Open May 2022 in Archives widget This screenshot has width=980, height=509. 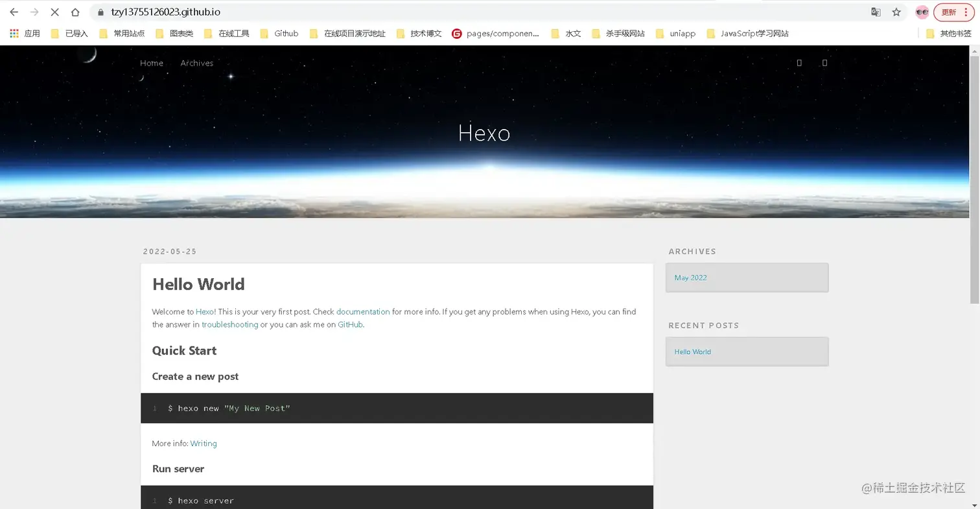(x=691, y=278)
